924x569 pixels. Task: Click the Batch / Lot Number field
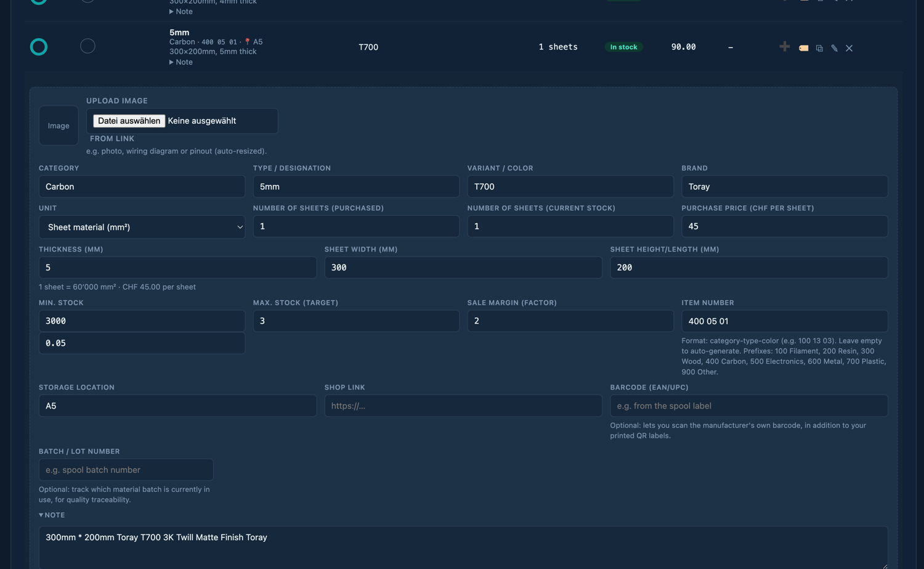(126, 470)
